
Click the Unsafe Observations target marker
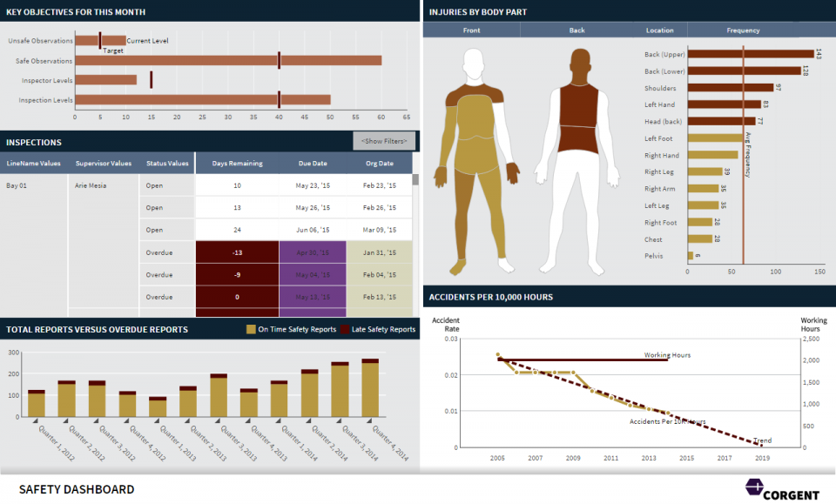coord(99,41)
